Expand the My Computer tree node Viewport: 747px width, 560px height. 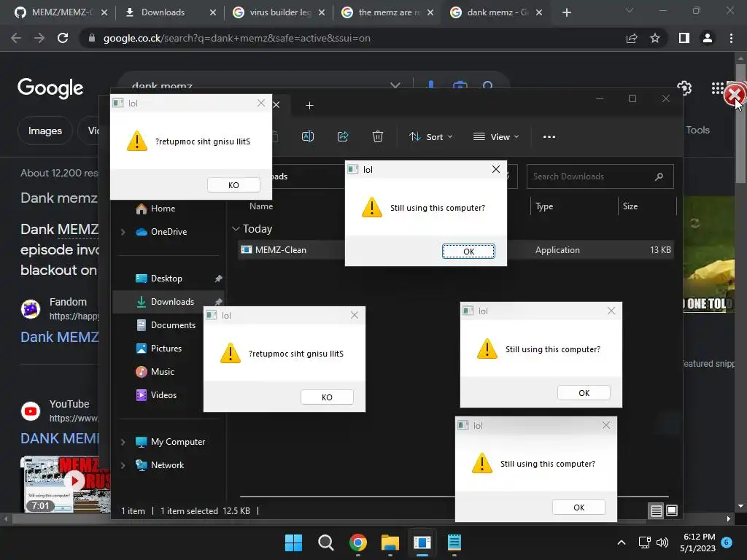click(123, 442)
